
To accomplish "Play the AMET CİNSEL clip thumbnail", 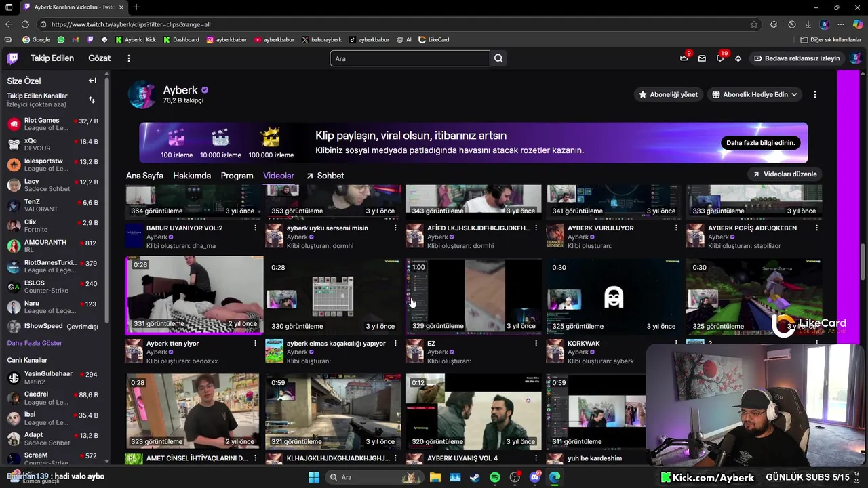I will point(193,411).
